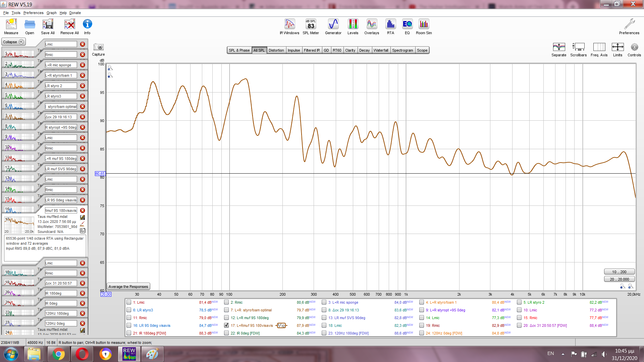The height and width of the screenshot is (362, 644).
Task: Set range with the '10 .. 200' button
Action: click(x=619, y=272)
